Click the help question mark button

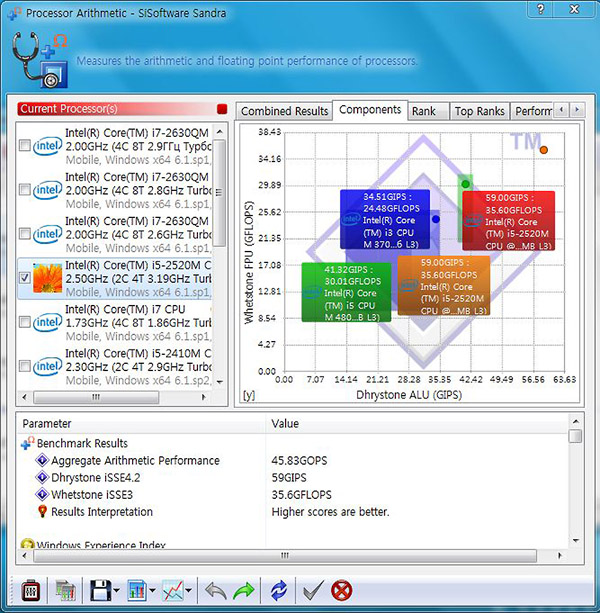[x=541, y=9]
